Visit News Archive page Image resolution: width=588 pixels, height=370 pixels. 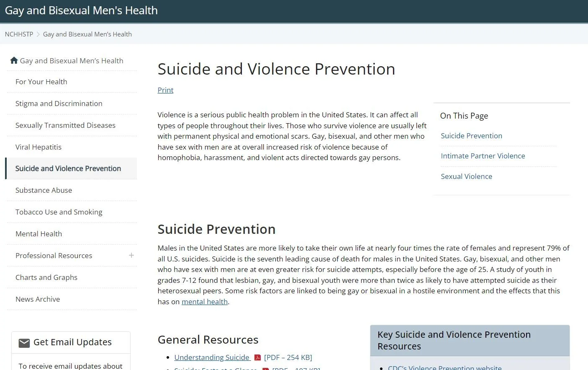pos(38,299)
